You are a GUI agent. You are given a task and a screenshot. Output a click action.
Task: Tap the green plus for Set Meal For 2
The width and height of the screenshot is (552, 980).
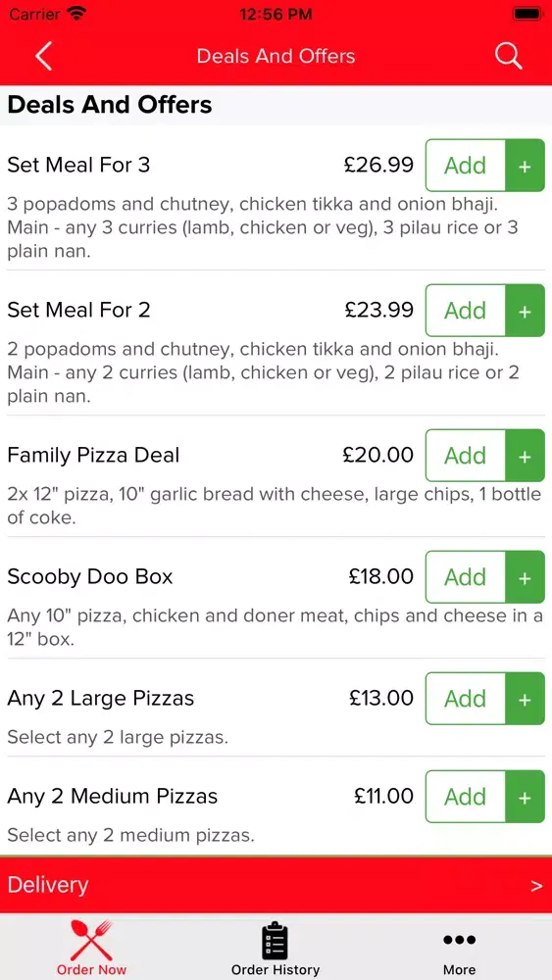[x=525, y=311]
